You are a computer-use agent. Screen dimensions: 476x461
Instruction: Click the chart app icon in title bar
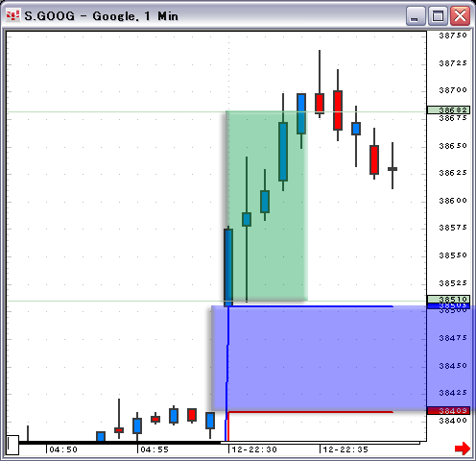(x=12, y=15)
